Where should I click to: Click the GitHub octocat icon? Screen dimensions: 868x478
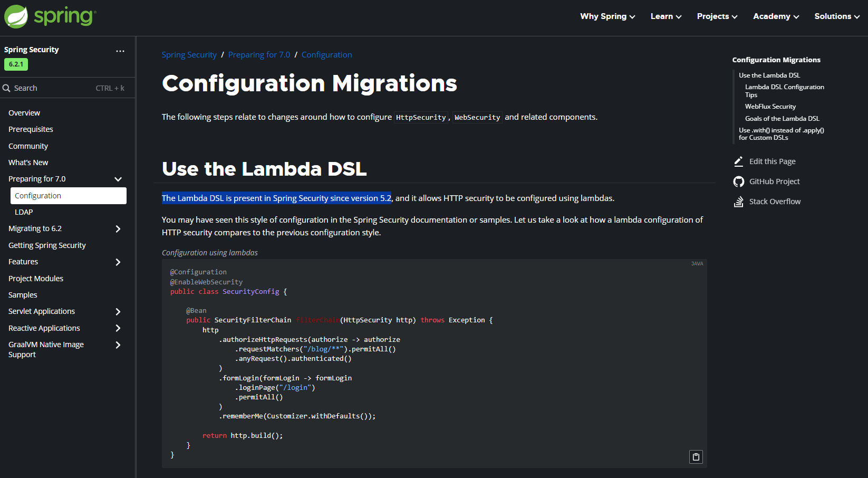click(x=739, y=181)
